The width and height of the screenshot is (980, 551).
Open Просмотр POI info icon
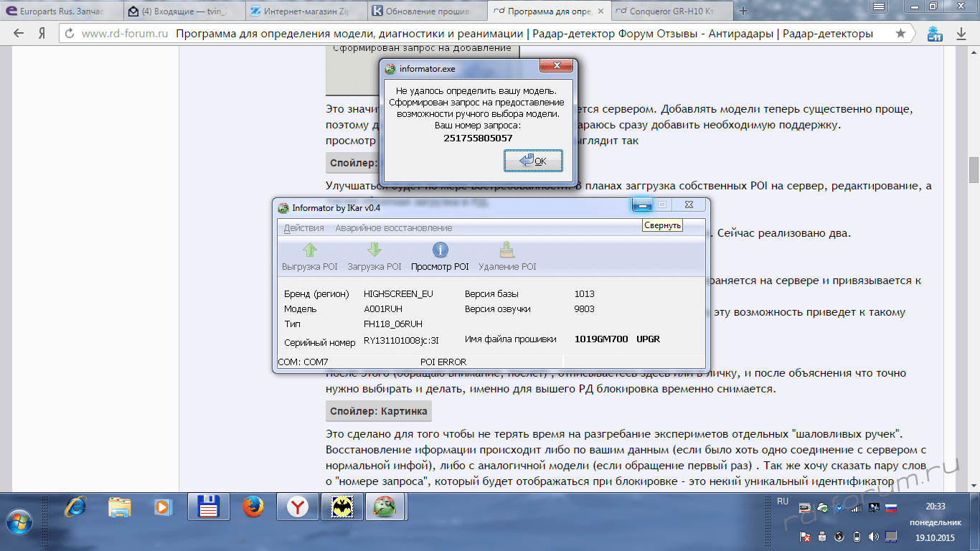coord(440,250)
